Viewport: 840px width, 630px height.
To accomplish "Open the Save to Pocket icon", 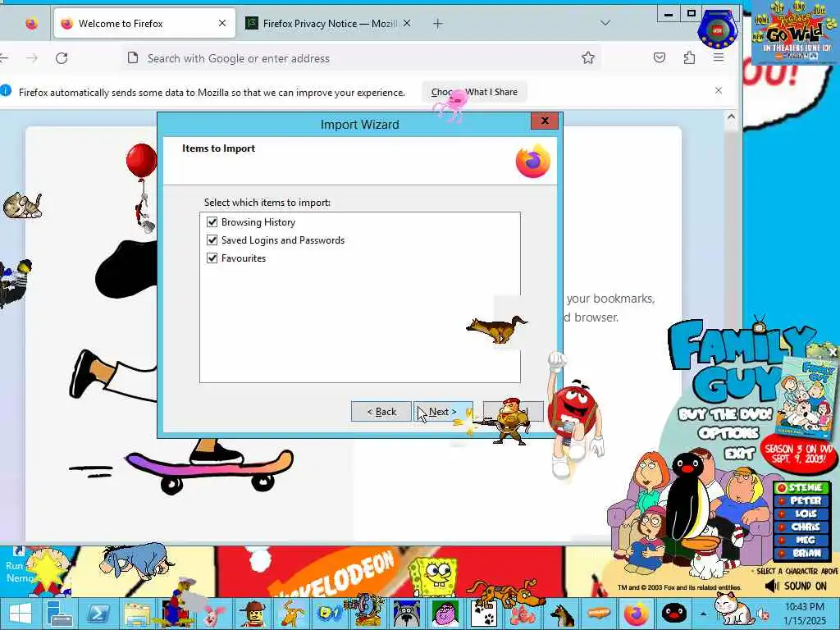I will (660, 58).
